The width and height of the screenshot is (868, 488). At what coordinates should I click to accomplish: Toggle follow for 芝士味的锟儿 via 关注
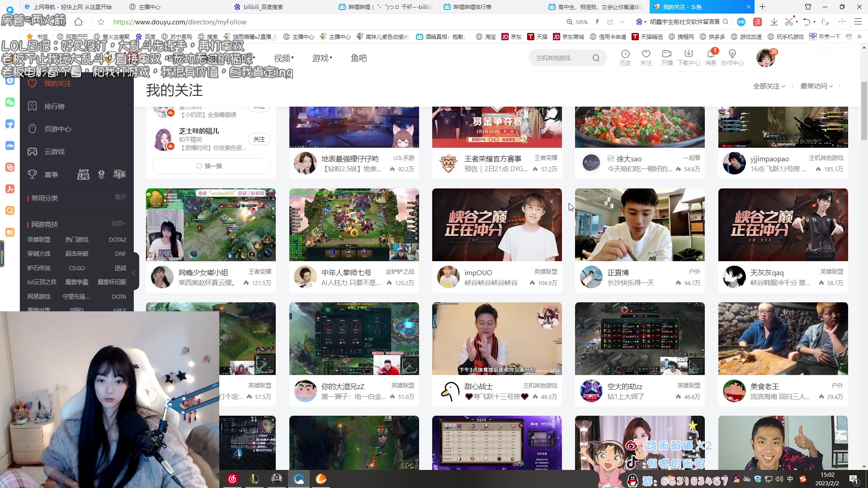(259, 139)
